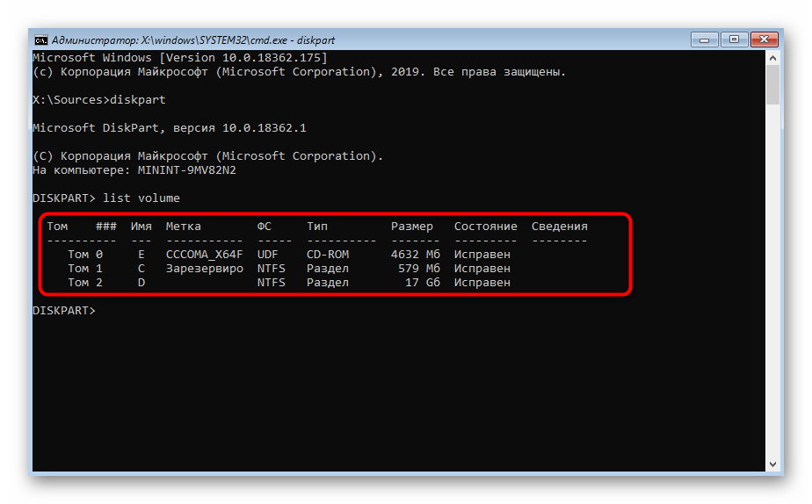The height and width of the screenshot is (504, 812).
Task: Click the 'CCCOMA_X64F' volume label
Action: 204,255
